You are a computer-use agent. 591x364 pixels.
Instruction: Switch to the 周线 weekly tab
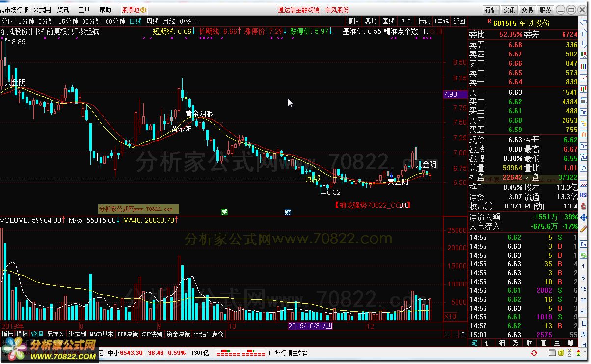pyautogui.click(x=152, y=21)
